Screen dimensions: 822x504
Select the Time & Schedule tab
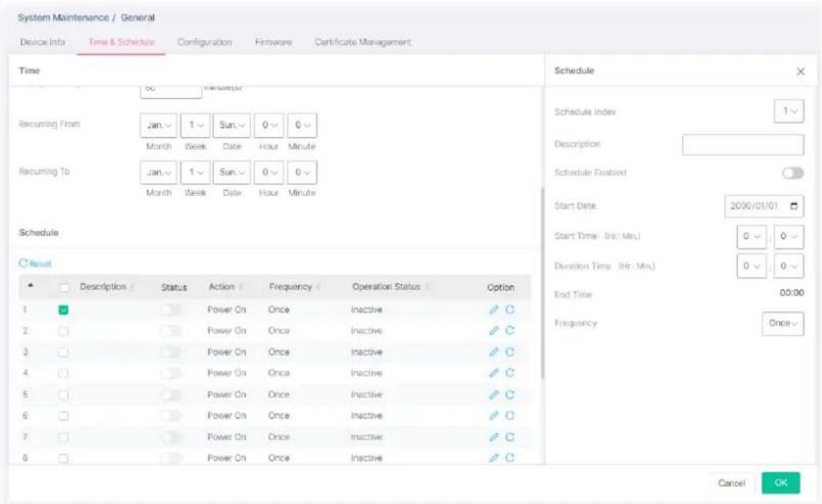pos(121,42)
